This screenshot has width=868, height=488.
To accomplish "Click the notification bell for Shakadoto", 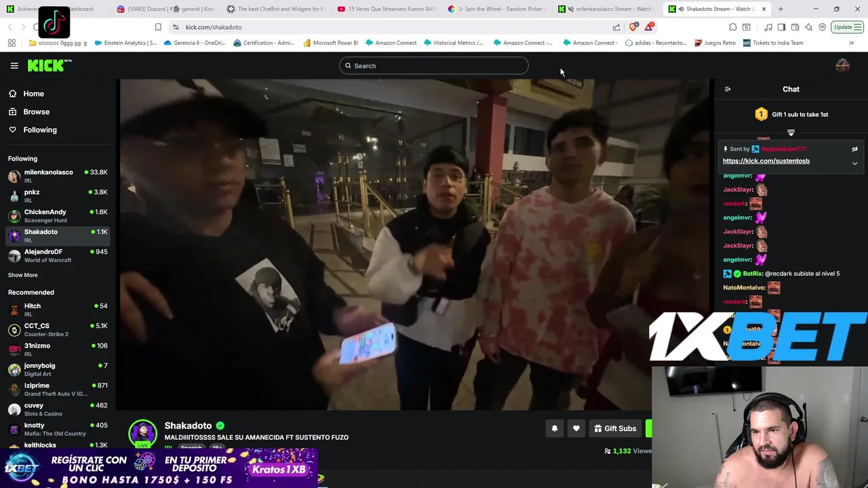I will click(x=554, y=428).
